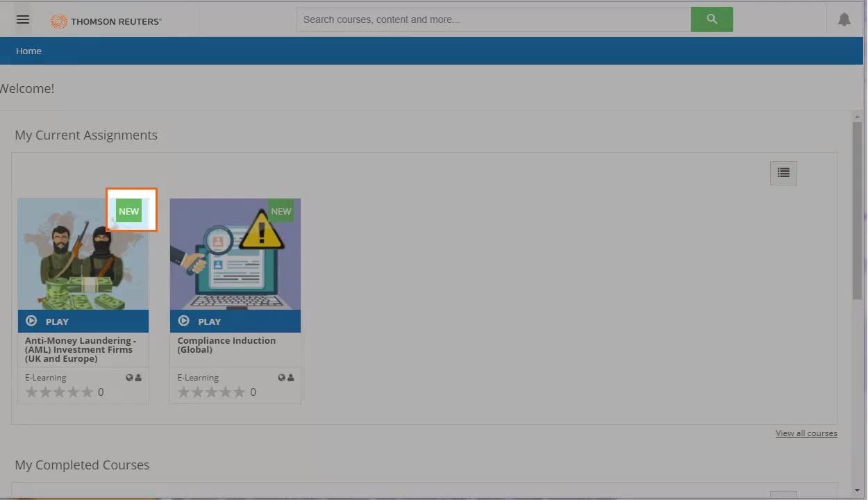Click the Thomson Reuters logo
This screenshot has width=868, height=500.
[106, 22]
